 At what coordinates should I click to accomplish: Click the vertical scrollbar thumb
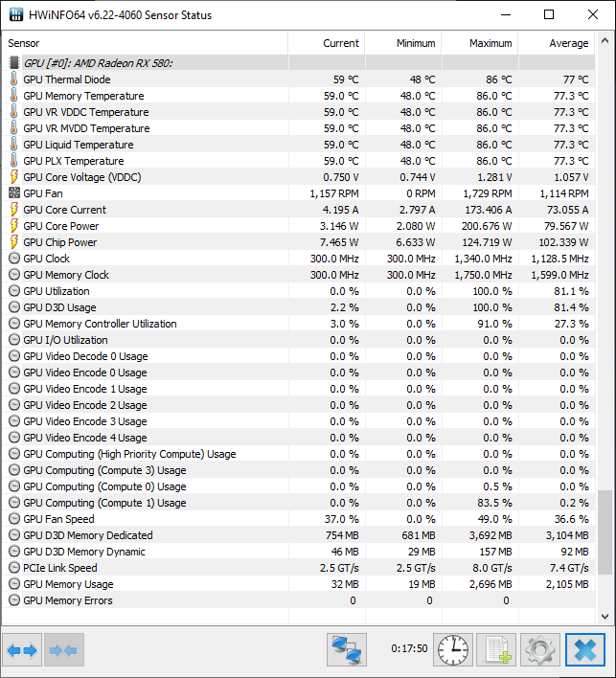tap(605, 532)
